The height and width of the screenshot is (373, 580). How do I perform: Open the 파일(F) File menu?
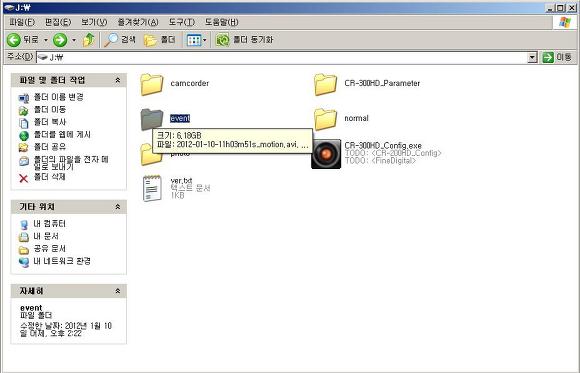(22, 22)
